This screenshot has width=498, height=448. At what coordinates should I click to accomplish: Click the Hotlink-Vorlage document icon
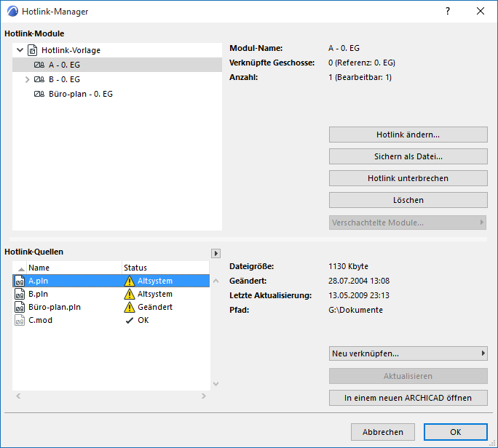click(32, 50)
